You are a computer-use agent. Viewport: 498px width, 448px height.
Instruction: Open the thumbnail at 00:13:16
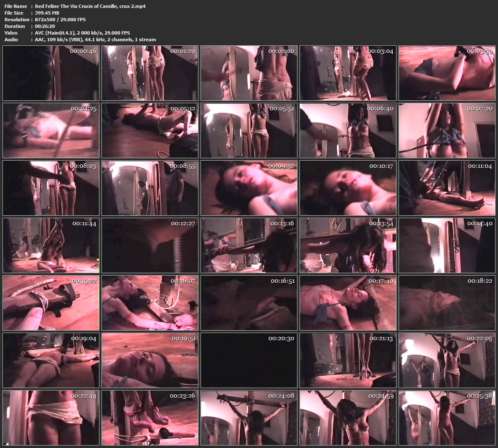click(x=249, y=246)
